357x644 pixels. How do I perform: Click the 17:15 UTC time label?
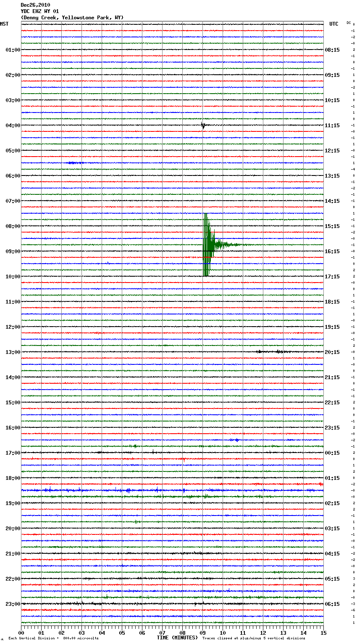click(x=332, y=277)
